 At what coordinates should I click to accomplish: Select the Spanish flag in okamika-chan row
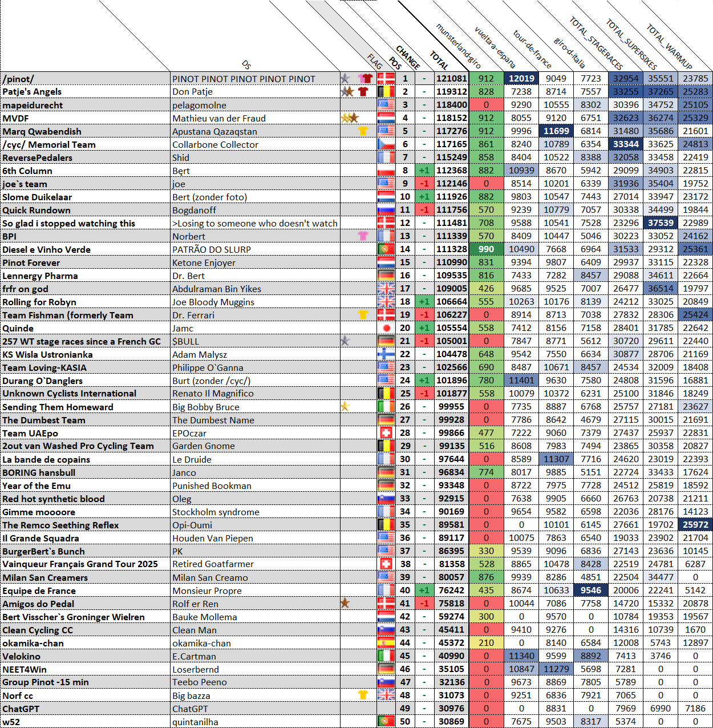point(386,643)
